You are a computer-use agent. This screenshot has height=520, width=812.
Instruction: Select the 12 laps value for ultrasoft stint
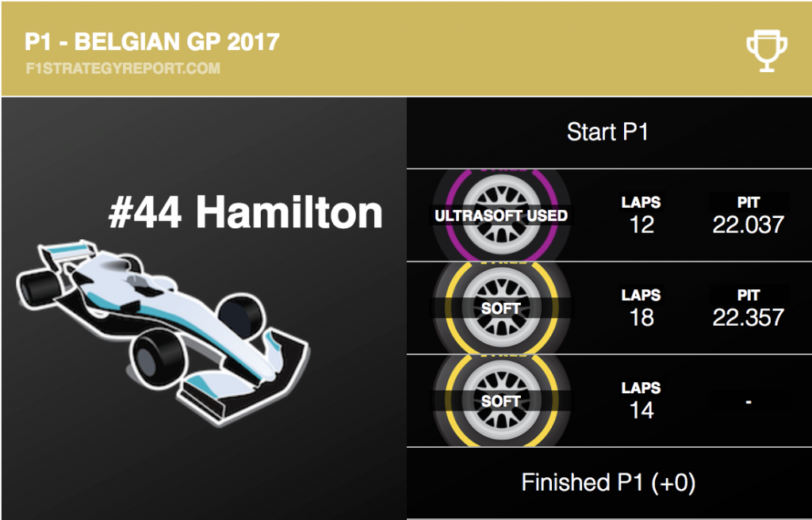[642, 225]
